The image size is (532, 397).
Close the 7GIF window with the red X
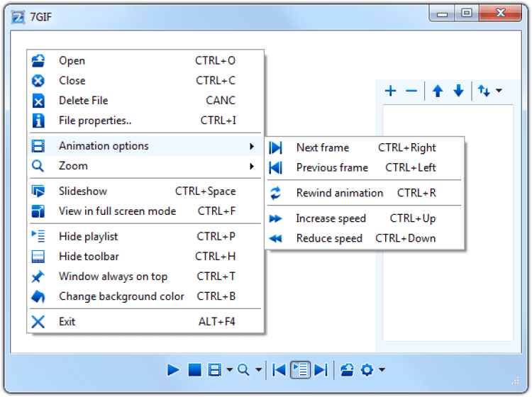click(x=501, y=13)
